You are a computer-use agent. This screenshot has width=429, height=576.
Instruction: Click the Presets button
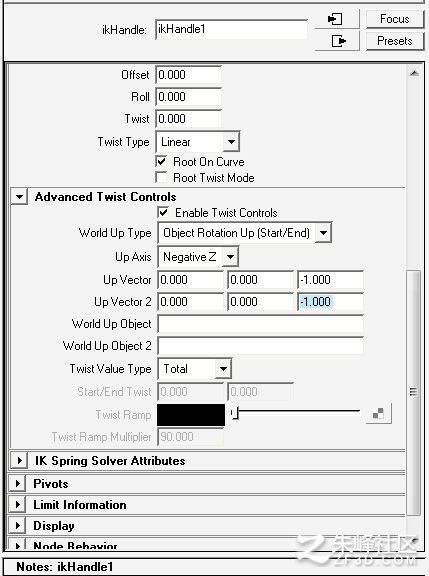[395, 41]
